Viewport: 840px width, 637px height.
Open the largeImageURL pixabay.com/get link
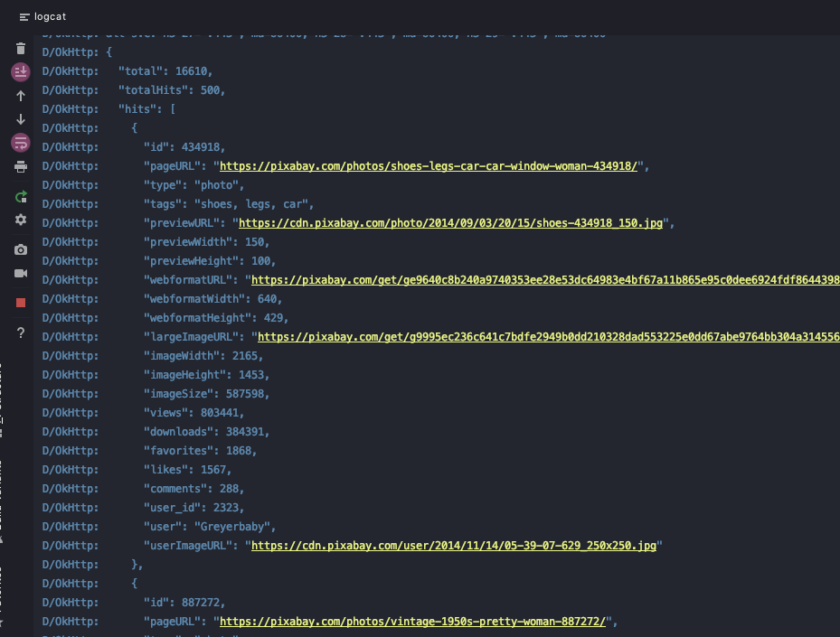[549, 337]
